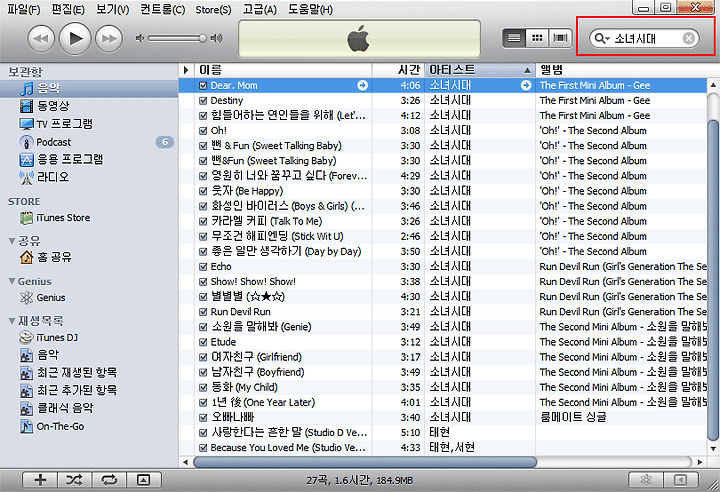Toggle repeat playback button
This screenshot has height=492, width=720.
[x=109, y=480]
